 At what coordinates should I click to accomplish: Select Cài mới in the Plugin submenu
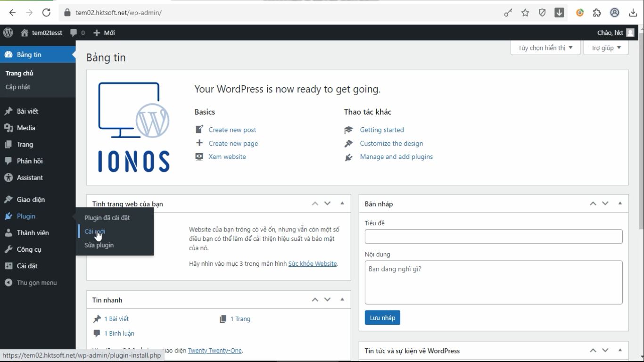pos(95,231)
